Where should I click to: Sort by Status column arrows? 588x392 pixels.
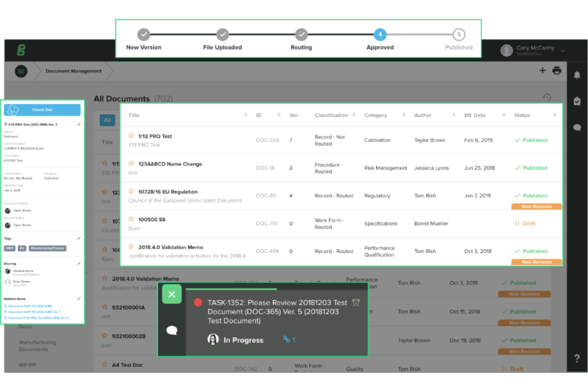click(x=554, y=115)
